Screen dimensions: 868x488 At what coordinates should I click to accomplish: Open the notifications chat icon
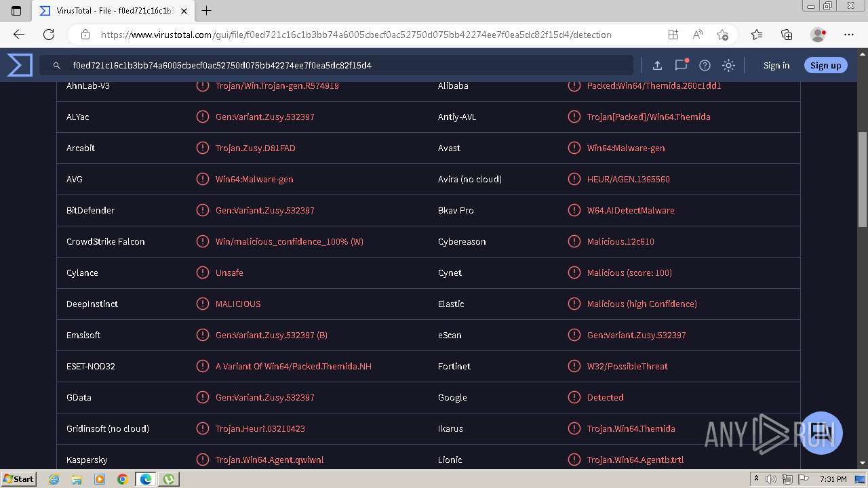click(x=681, y=65)
